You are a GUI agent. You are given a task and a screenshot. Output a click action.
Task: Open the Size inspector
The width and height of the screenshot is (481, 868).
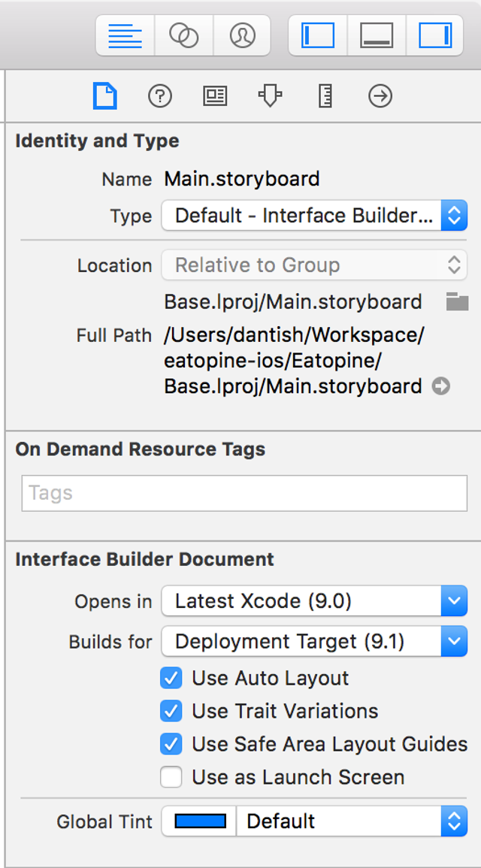[x=325, y=96]
